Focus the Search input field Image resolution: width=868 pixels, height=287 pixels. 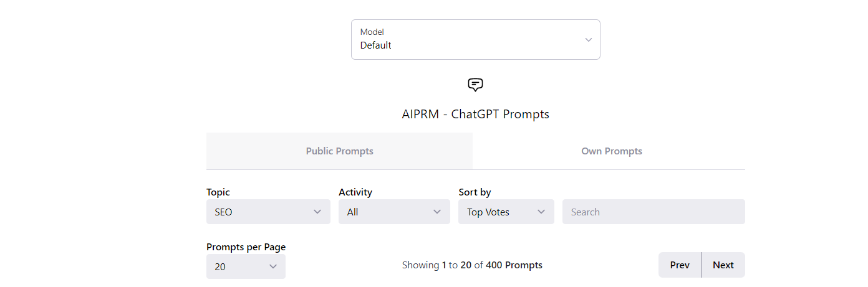(653, 212)
